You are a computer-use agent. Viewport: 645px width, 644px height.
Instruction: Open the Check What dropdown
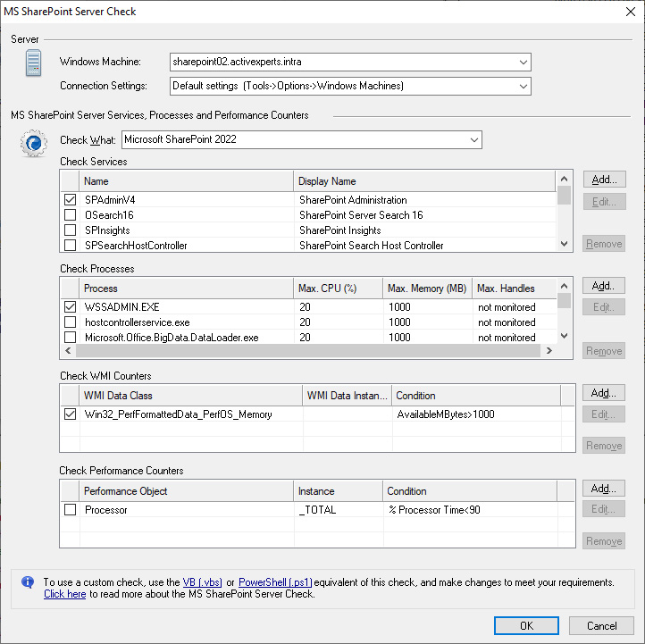[473, 140]
